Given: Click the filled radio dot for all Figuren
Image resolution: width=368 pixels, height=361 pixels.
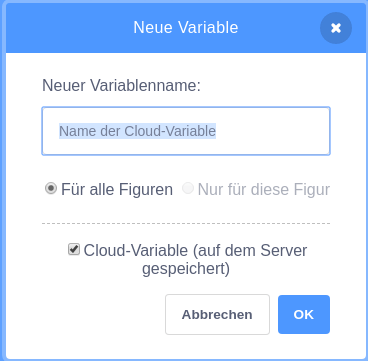Looking at the screenshot, I should click(51, 189).
